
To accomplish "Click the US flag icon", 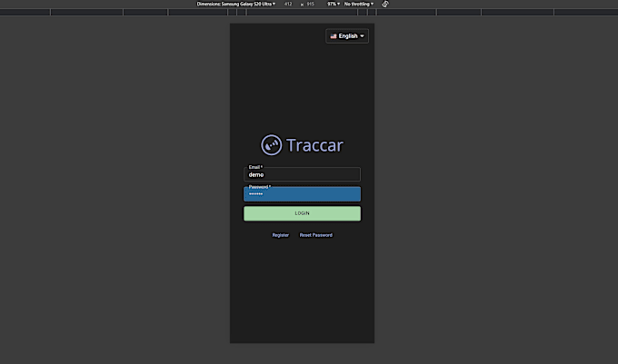I will 334,35.
